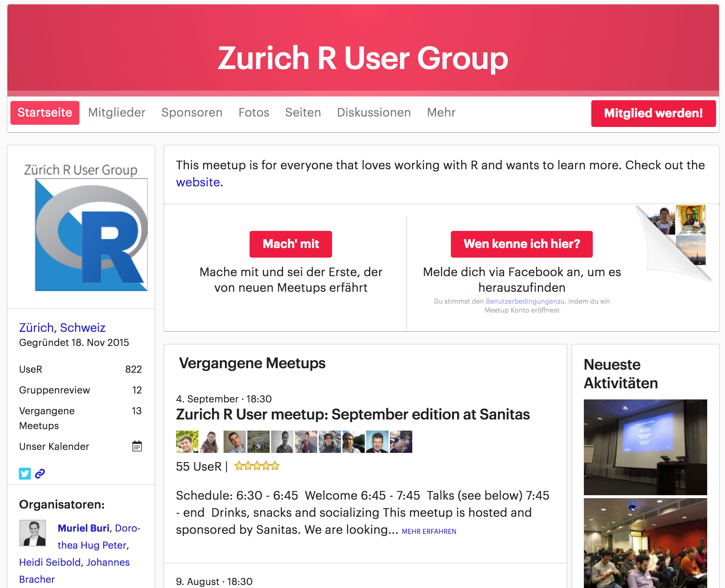Switch to the Mitglieder tab
The height and width of the screenshot is (588, 725).
(117, 112)
